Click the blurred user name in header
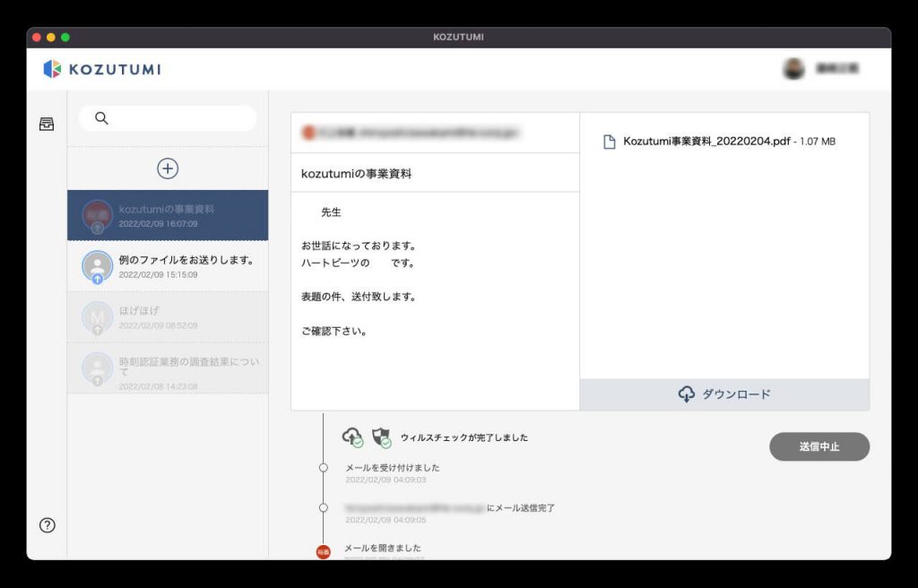Screen dimensions: 918x588 point(837,68)
